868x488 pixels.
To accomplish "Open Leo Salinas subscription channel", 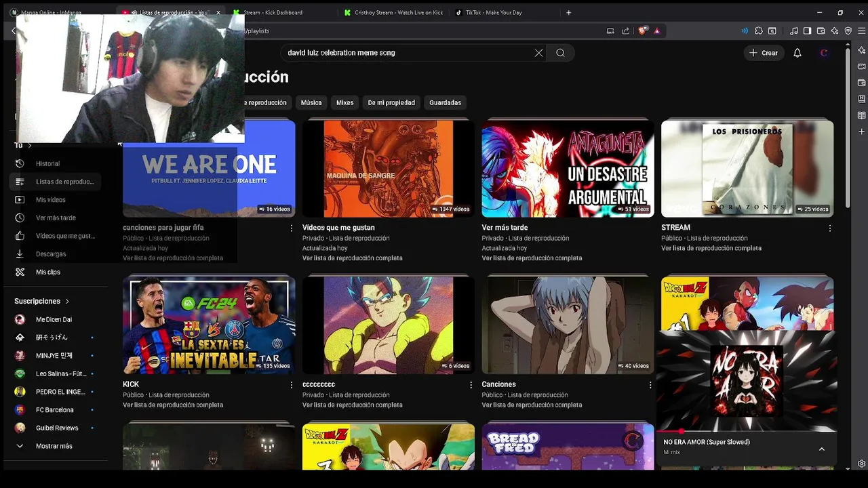I will point(55,373).
